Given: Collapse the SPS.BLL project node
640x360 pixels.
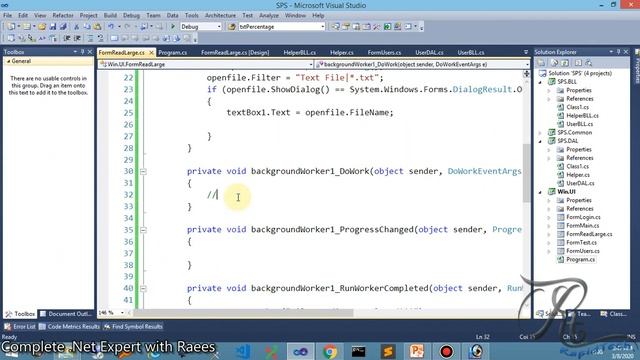Looking at the screenshot, I should tap(541, 82).
